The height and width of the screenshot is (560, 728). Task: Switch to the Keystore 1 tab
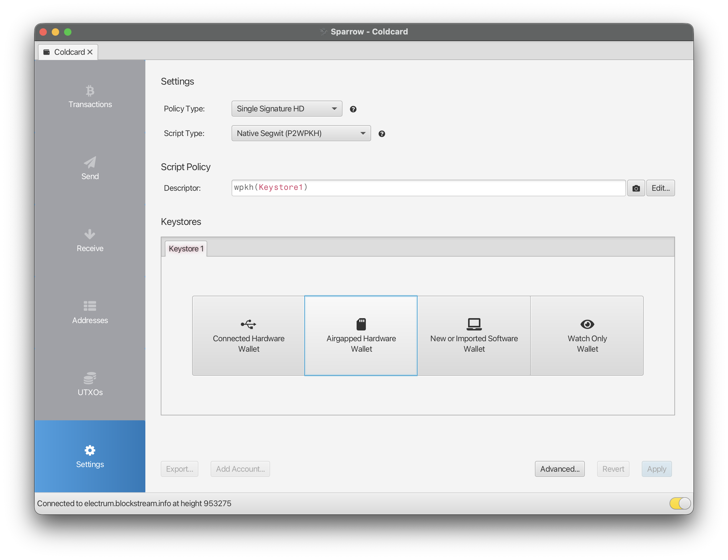pyautogui.click(x=186, y=249)
